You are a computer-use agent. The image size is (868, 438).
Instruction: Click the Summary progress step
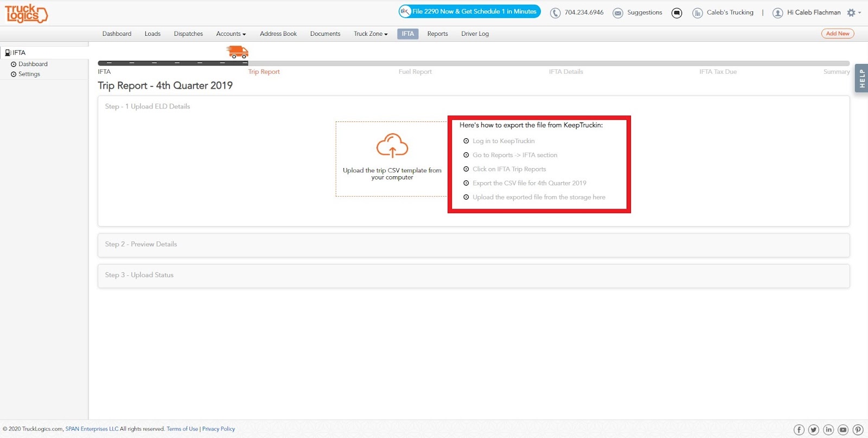pyautogui.click(x=837, y=72)
